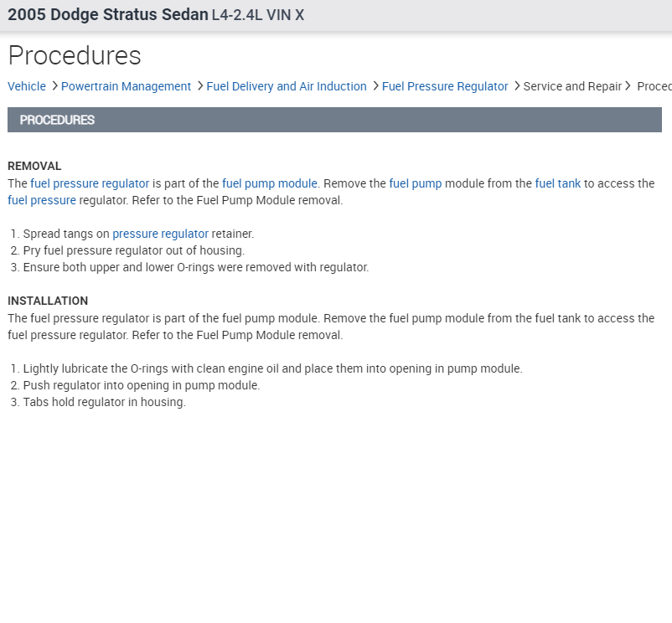
Task: Click the PROCEDURES section header bar
Action: coord(334,120)
